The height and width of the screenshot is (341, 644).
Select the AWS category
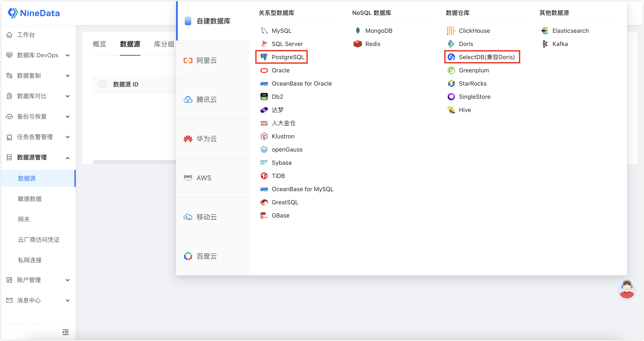pyautogui.click(x=212, y=178)
